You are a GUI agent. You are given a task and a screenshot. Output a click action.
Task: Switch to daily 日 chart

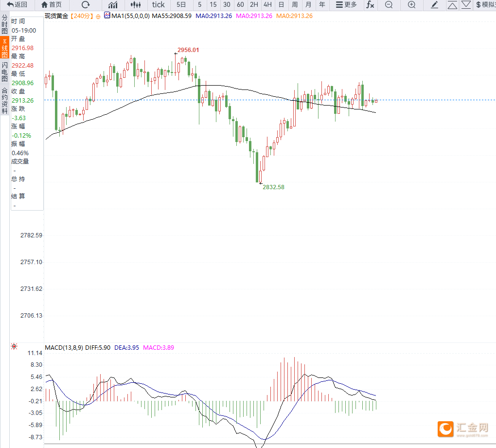(281, 4)
